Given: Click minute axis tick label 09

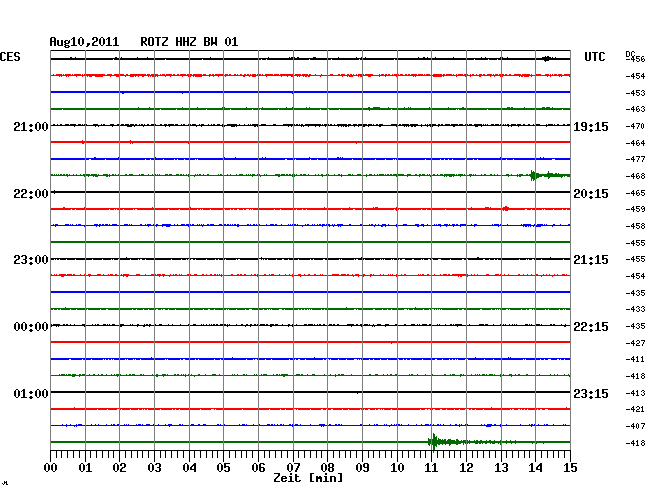Looking at the screenshot, I should pos(362,468).
